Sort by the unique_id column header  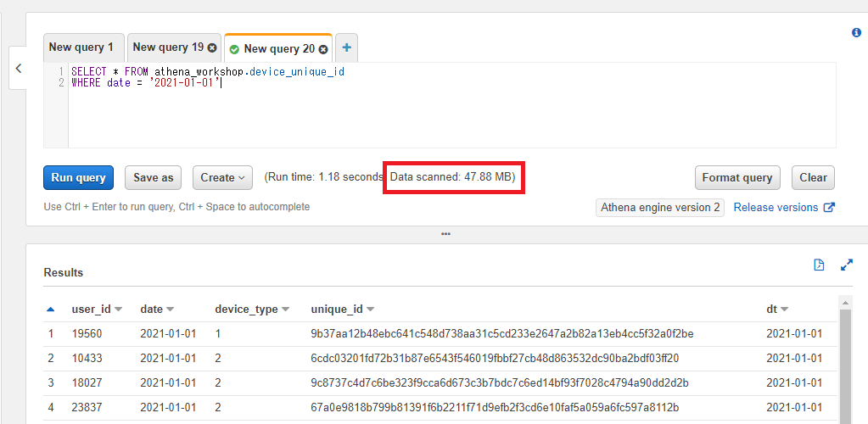pyautogui.click(x=343, y=310)
